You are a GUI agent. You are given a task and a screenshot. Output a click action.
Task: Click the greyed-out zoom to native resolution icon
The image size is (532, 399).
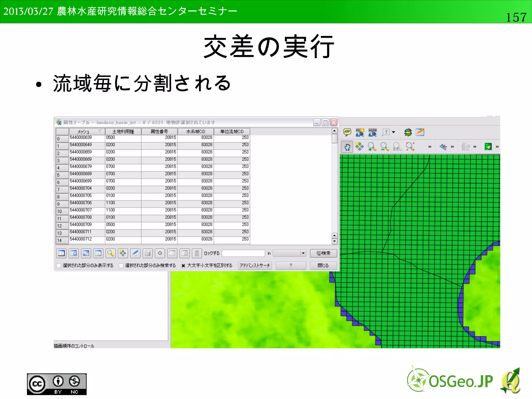tap(397, 147)
